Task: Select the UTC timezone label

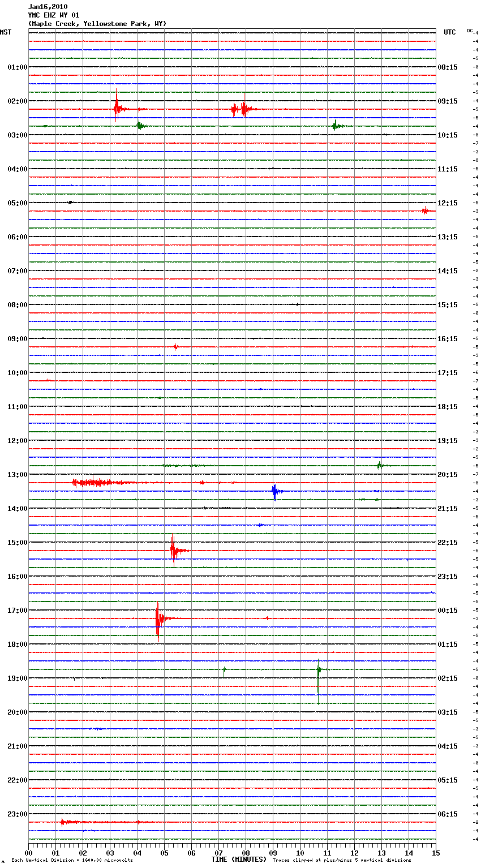Action: [x=450, y=32]
